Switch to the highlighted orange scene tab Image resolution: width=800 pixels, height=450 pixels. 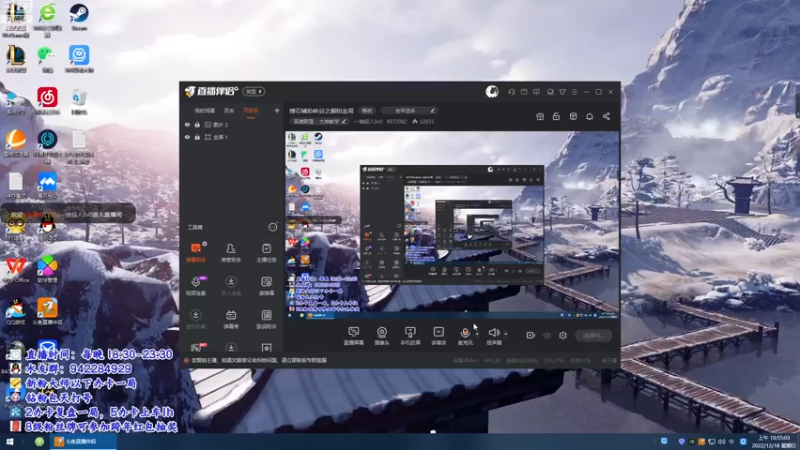click(251, 110)
